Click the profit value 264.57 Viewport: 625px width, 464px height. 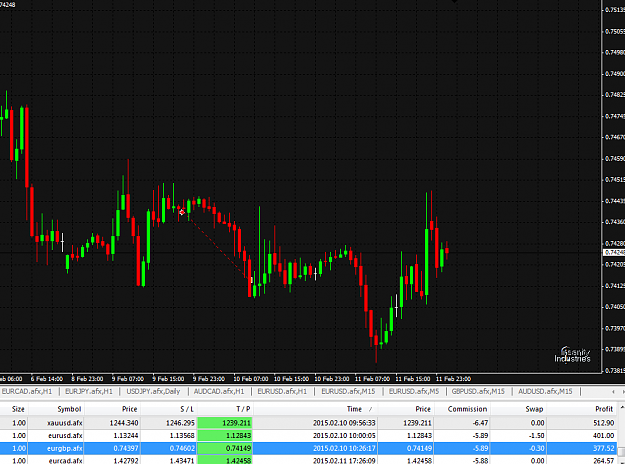coord(603,461)
